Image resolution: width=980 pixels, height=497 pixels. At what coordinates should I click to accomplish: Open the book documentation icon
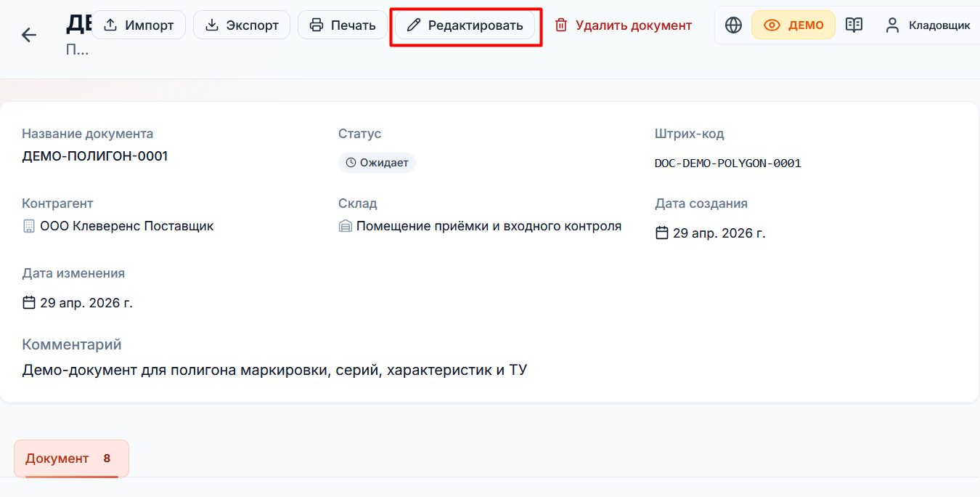[854, 25]
